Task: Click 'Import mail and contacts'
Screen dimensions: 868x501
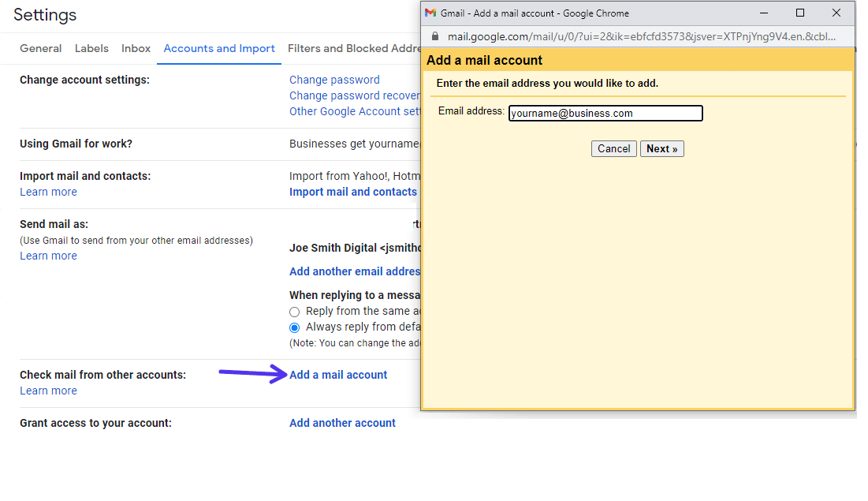Action: pyautogui.click(x=353, y=191)
